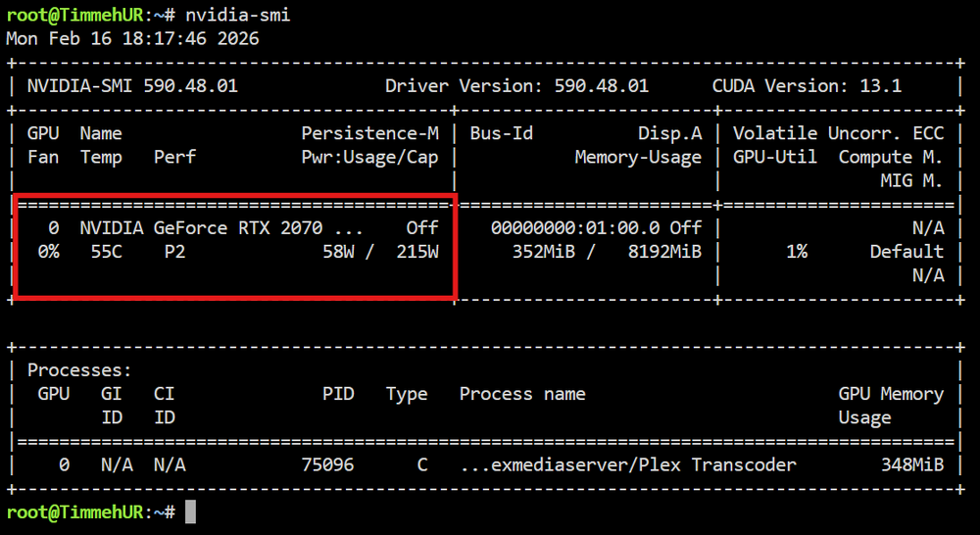Image resolution: width=980 pixels, height=535 pixels.
Task: Click process ID 75096
Action: coord(327,465)
